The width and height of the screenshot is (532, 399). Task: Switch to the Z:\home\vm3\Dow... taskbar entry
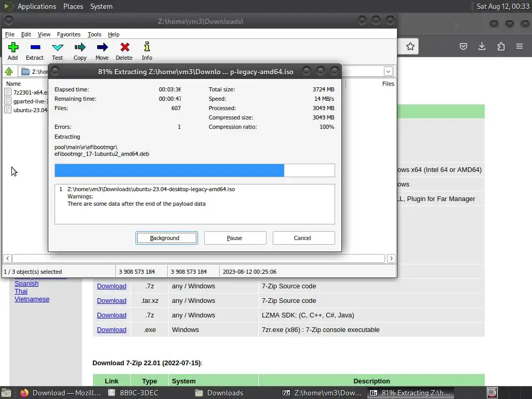coord(322,393)
